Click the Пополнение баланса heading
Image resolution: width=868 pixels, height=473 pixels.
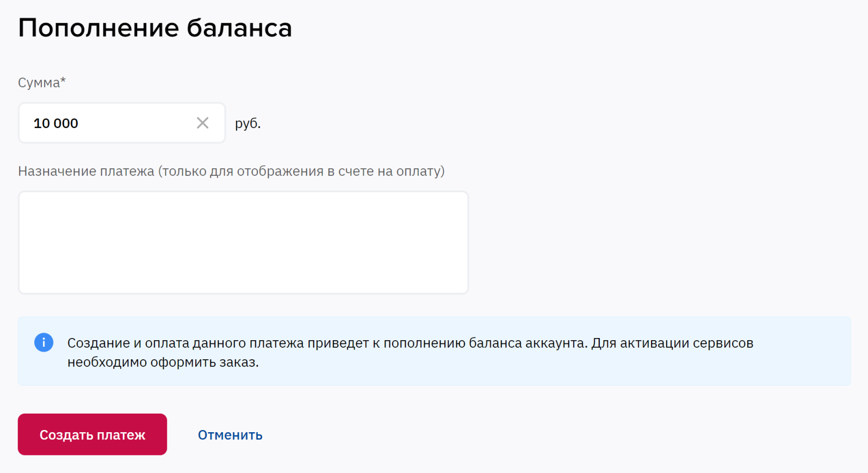(x=155, y=28)
